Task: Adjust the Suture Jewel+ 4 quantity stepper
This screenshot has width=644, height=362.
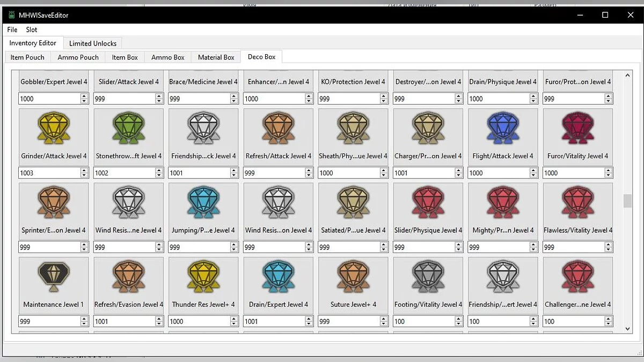Action: [x=384, y=321]
